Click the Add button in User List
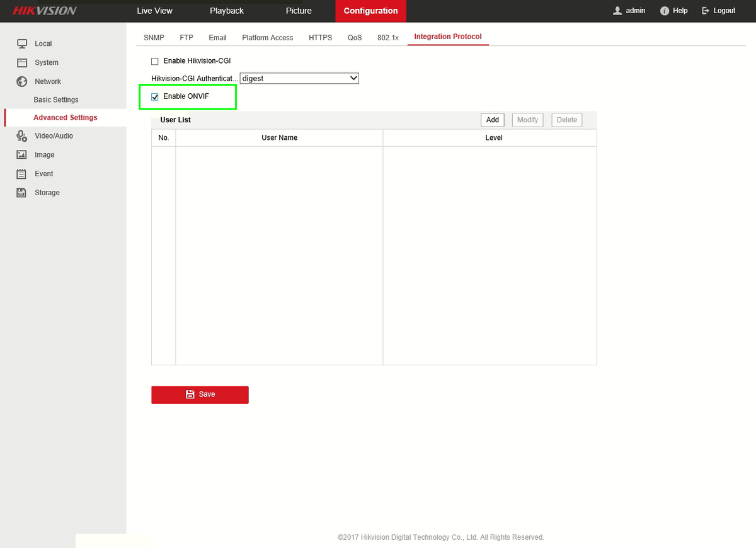Image resolution: width=756 pixels, height=548 pixels. point(492,120)
